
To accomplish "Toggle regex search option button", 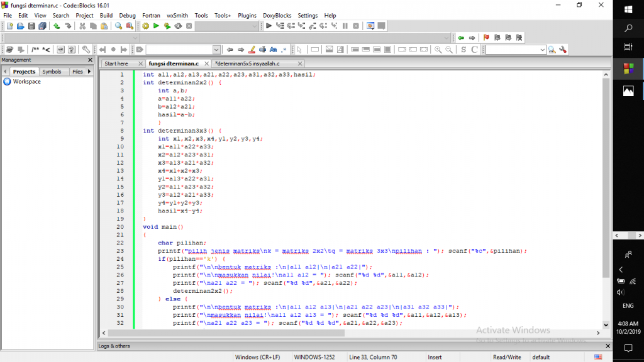I will [x=284, y=50].
